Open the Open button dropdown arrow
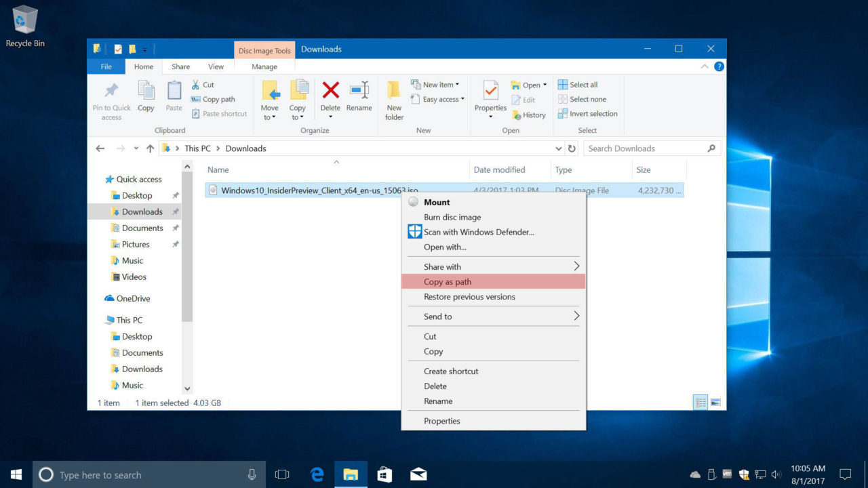Image resolution: width=868 pixels, height=488 pixels. [545, 85]
